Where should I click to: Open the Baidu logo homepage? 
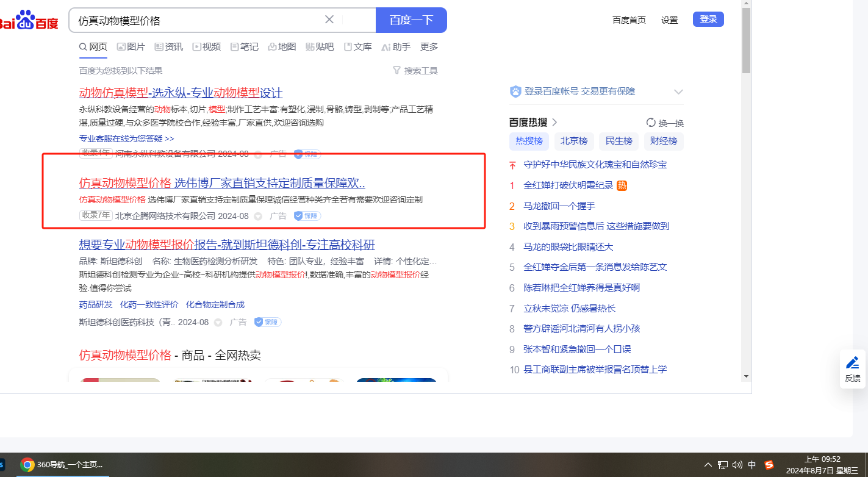pyautogui.click(x=28, y=20)
